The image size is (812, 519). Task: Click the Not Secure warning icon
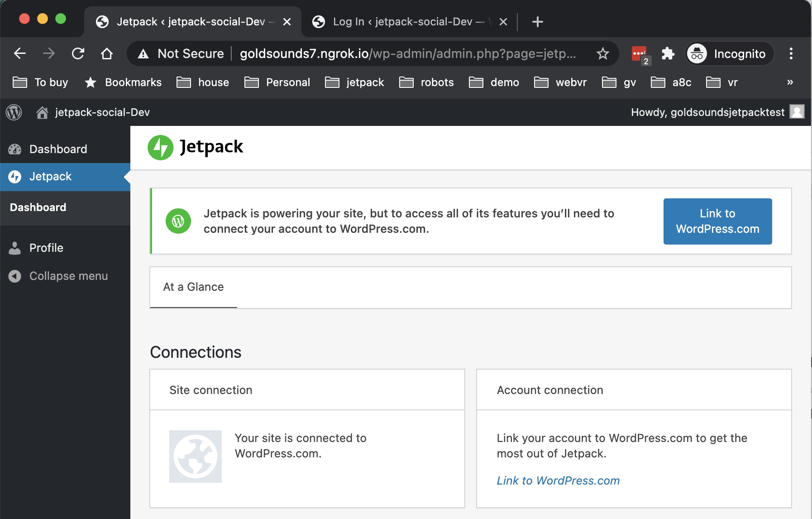click(x=143, y=54)
